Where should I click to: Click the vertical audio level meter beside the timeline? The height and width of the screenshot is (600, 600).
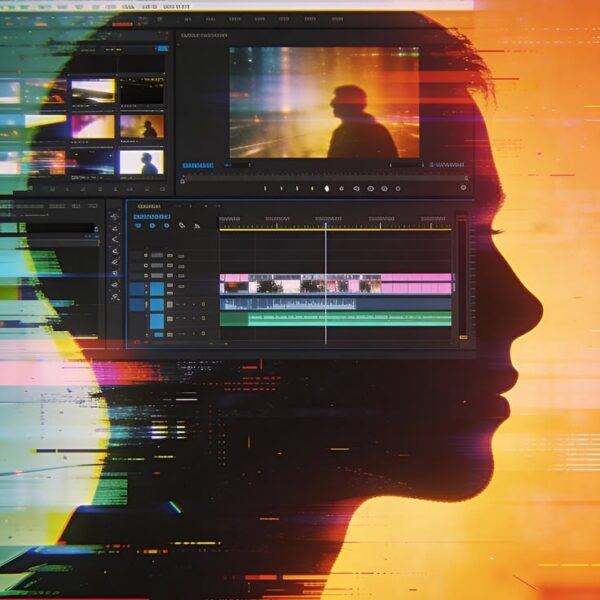(463, 277)
